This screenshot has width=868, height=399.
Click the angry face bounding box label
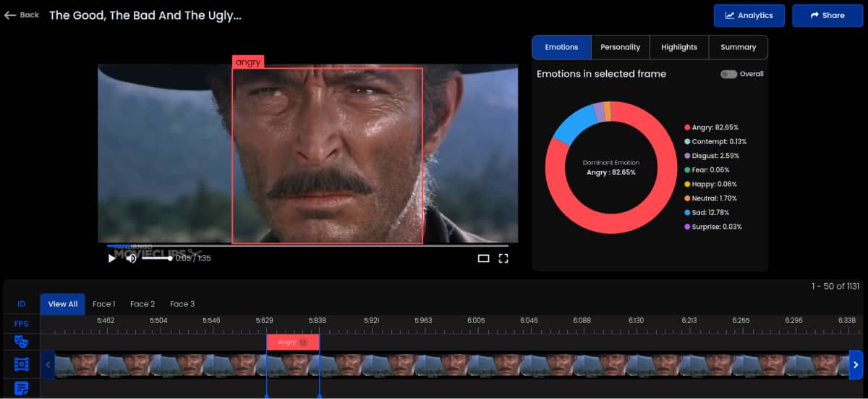(248, 62)
